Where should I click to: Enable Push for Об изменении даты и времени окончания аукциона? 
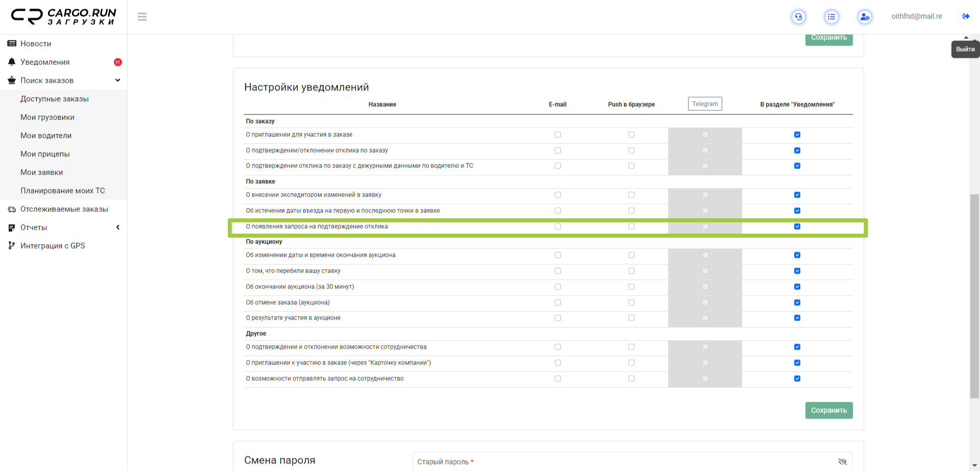point(631,255)
